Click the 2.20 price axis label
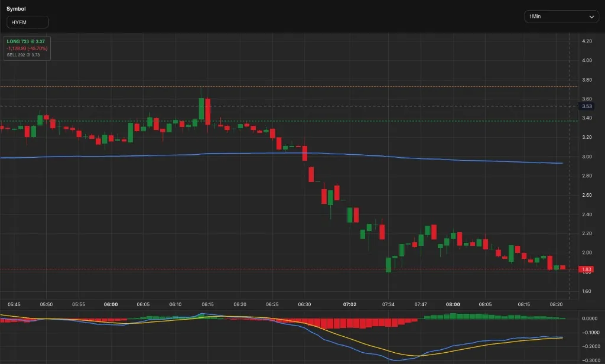 587,233
